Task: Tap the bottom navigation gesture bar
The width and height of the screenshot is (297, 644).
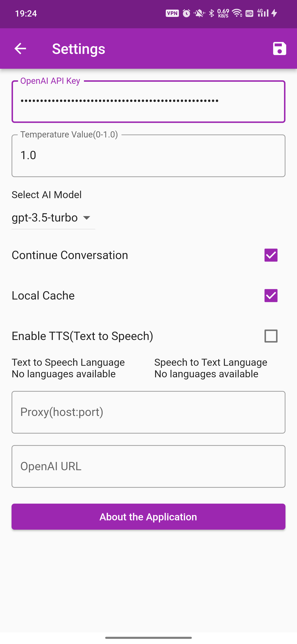Action: coord(148,638)
